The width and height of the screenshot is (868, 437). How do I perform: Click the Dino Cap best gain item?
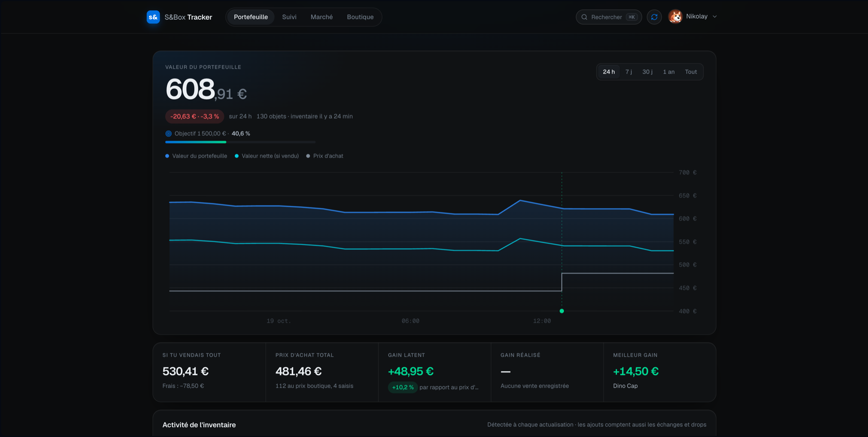click(x=625, y=386)
